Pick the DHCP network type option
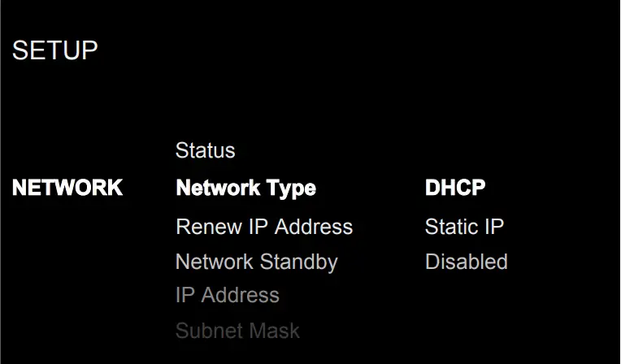Image resolution: width=621 pixels, height=364 pixels. click(x=454, y=188)
